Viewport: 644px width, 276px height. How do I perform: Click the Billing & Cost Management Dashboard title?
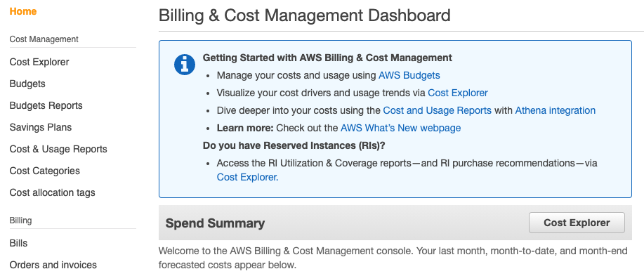coord(304,15)
